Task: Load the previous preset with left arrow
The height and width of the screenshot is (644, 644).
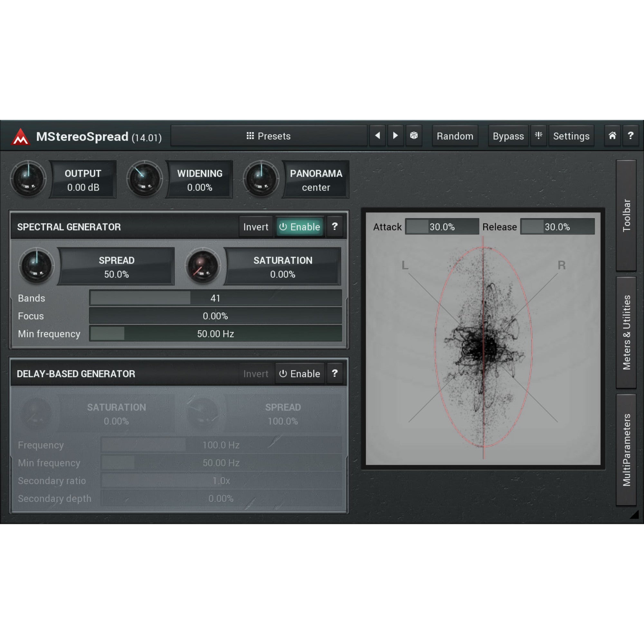Action: [377, 136]
